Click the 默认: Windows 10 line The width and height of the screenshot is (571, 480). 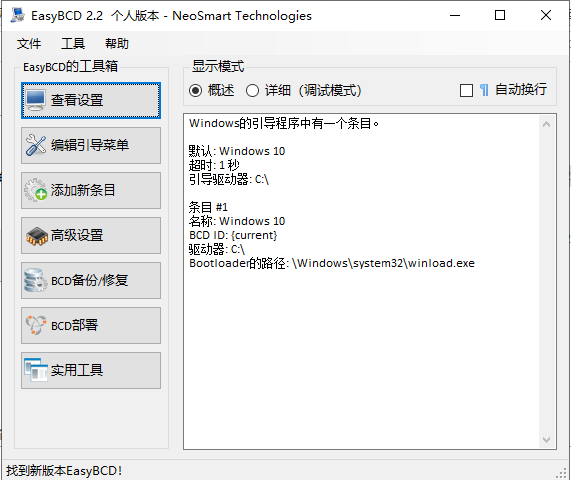click(x=237, y=151)
